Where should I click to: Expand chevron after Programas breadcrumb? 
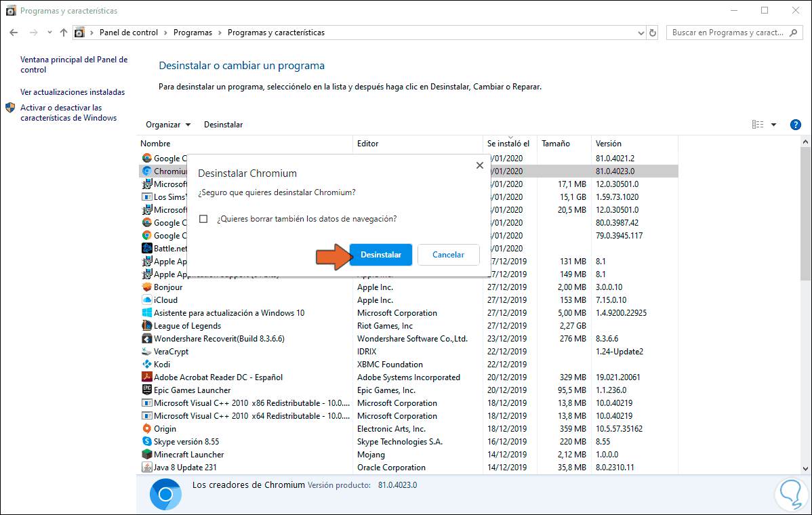click(x=220, y=33)
